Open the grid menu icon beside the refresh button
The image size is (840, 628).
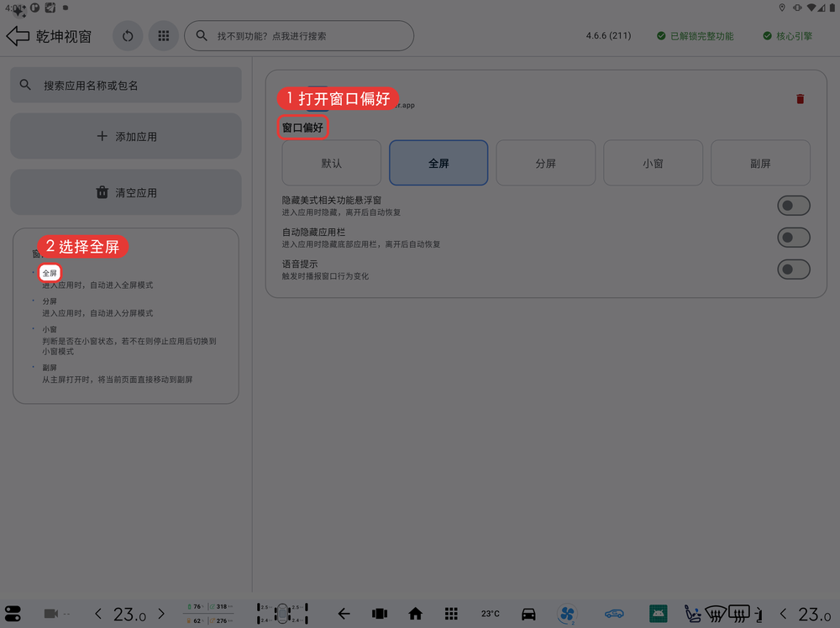click(x=164, y=36)
